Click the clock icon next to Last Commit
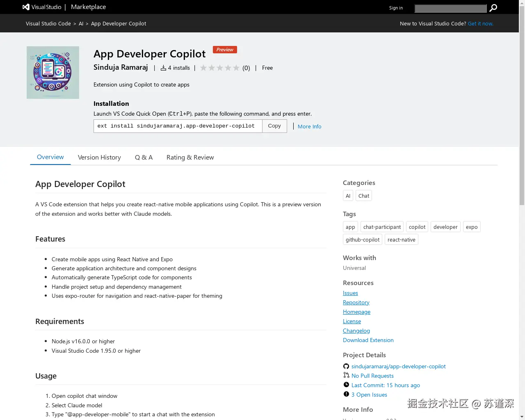The height and width of the screenshot is (420, 525). [x=346, y=385]
